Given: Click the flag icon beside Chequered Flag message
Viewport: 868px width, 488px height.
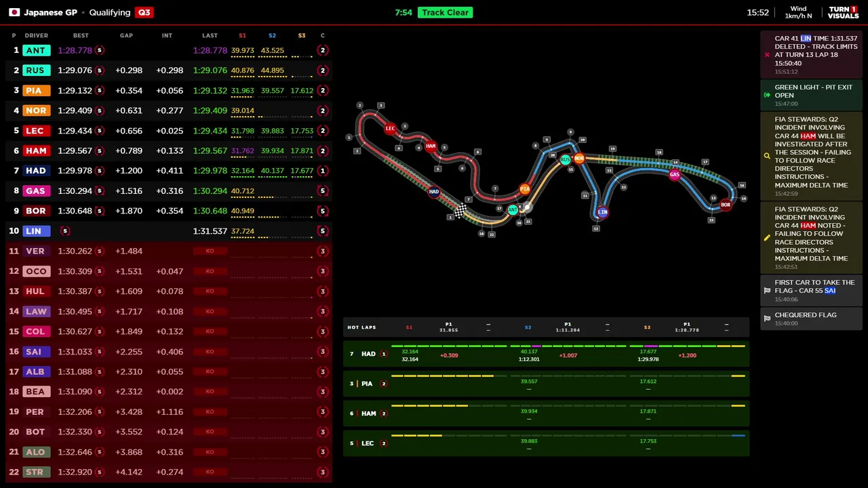Looking at the screenshot, I should pos(767,319).
